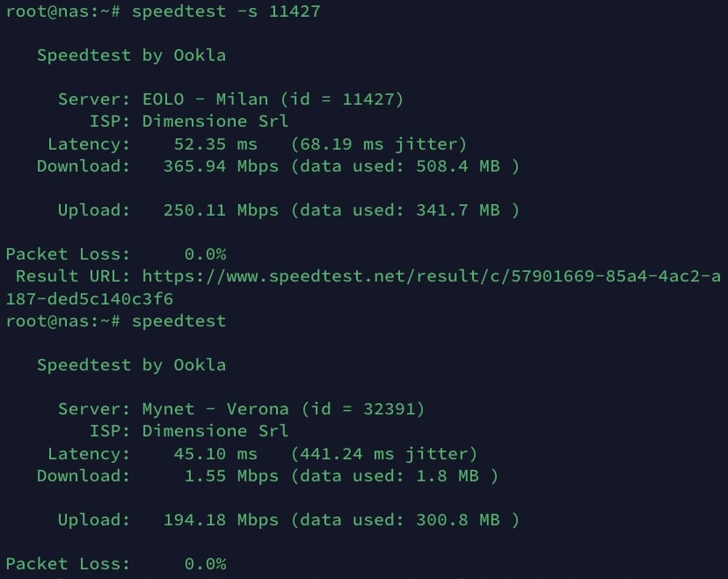Click the 250.11 Mbps upload value

pos(221,210)
